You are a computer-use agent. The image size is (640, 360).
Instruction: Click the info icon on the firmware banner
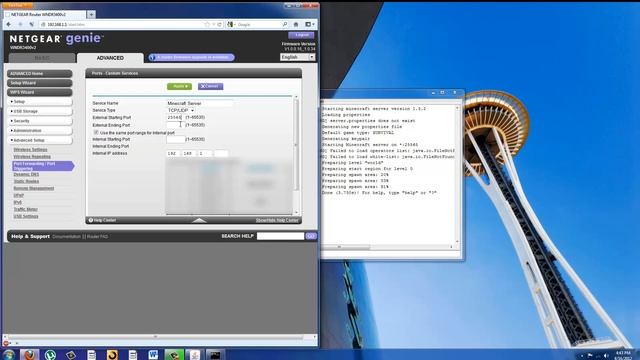[x=153, y=58]
